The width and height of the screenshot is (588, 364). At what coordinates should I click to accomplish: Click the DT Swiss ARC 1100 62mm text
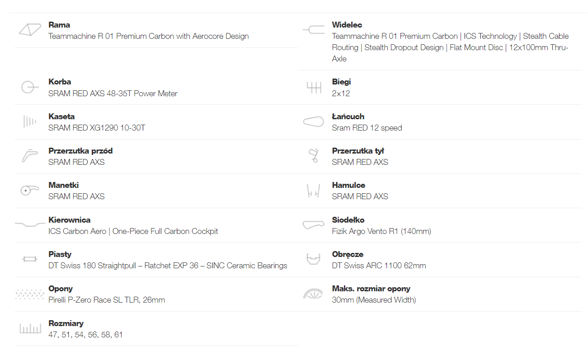click(379, 266)
